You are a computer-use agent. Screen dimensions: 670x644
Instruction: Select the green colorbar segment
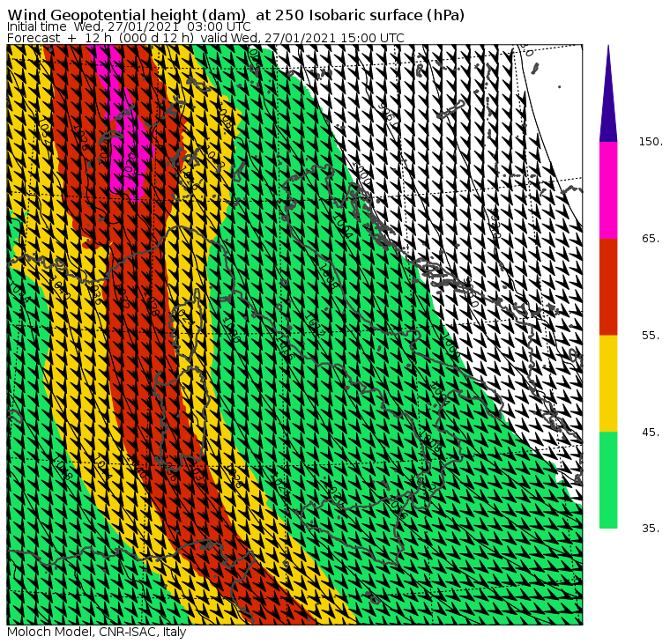(608, 480)
